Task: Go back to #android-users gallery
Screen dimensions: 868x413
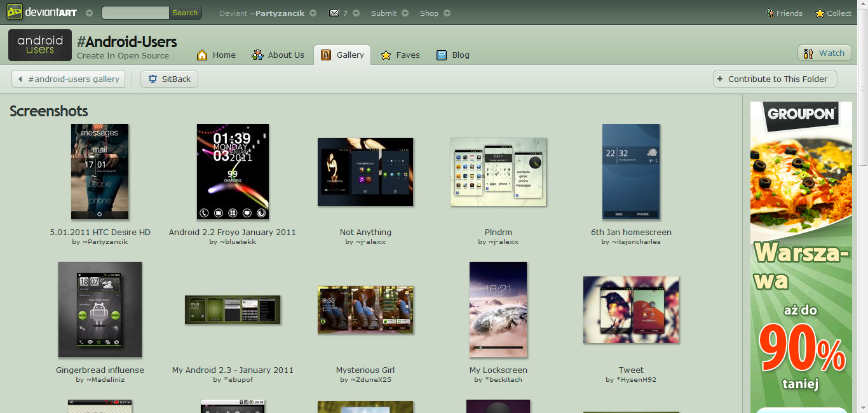Action: (69, 79)
